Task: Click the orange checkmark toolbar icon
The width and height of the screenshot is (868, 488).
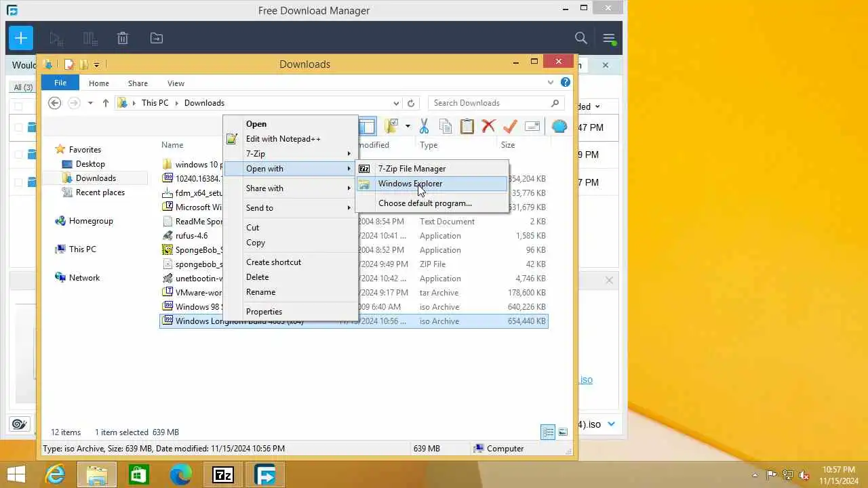Action: coord(510,126)
